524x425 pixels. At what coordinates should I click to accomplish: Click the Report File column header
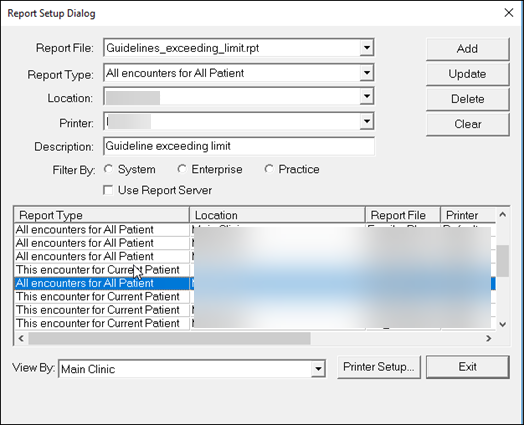403,215
